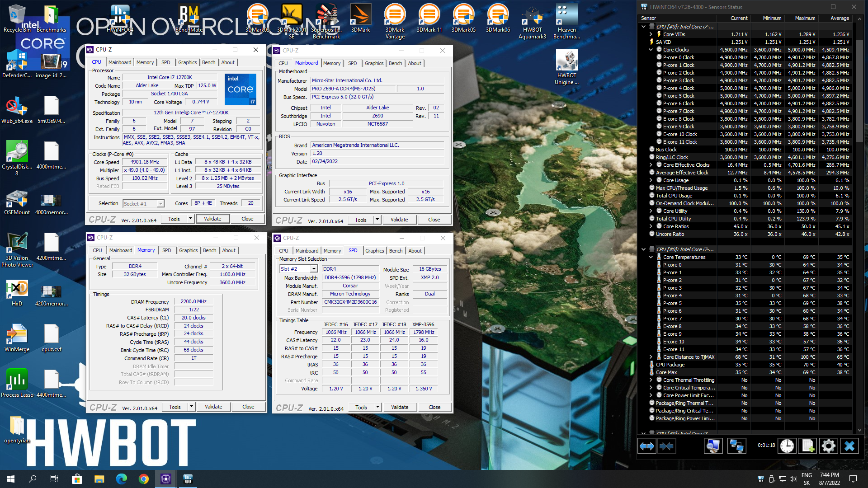Expand the Core VIDs tree node

tap(651, 34)
